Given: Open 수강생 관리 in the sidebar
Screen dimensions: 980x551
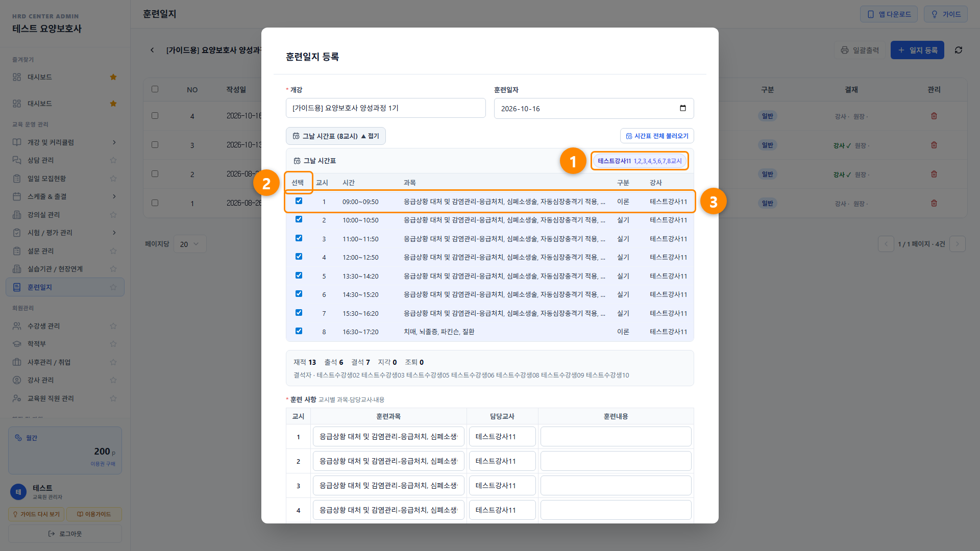Looking at the screenshot, I should coord(65,326).
